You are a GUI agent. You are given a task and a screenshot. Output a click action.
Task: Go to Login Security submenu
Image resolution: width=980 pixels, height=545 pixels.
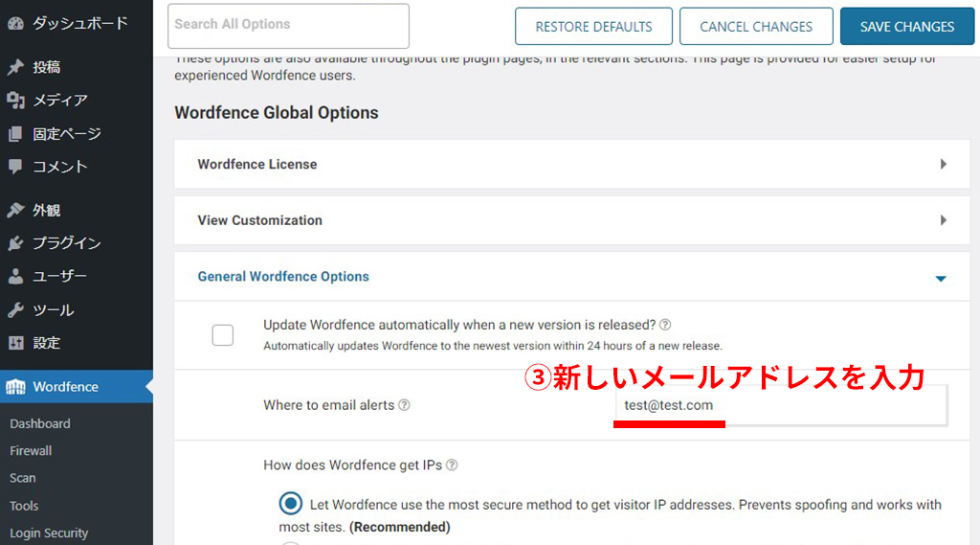coord(49,534)
